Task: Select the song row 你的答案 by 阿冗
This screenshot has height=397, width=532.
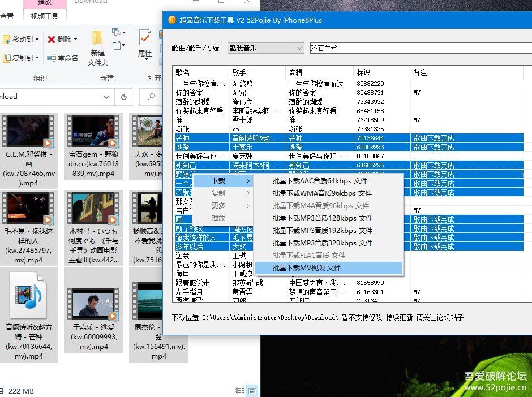Action: (348, 93)
